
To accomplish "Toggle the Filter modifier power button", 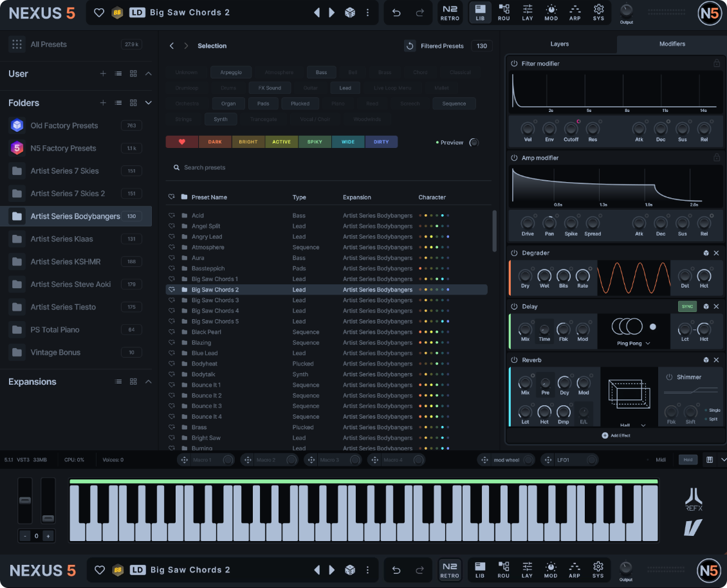I will pyautogui.click(x=514, y=64).
